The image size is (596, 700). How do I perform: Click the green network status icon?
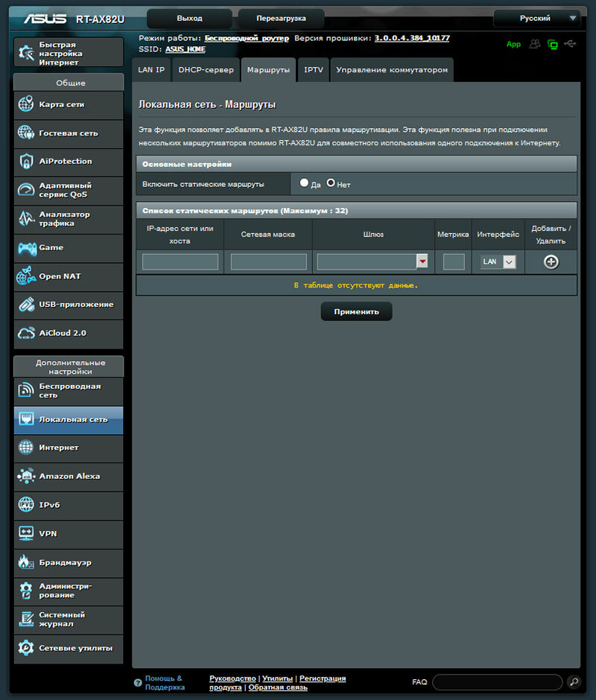click(x=553, y=44)
